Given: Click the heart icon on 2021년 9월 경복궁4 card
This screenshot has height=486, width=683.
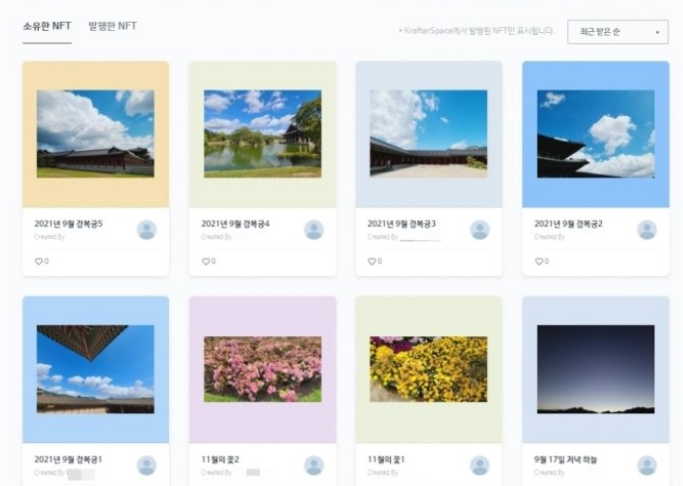Looking at the screenshot, I should [x=206, y=261].
